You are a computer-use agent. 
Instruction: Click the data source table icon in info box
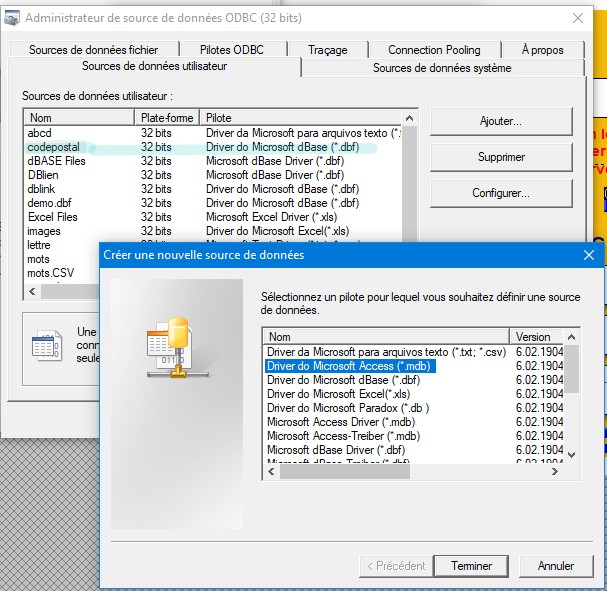coord(46,346)
